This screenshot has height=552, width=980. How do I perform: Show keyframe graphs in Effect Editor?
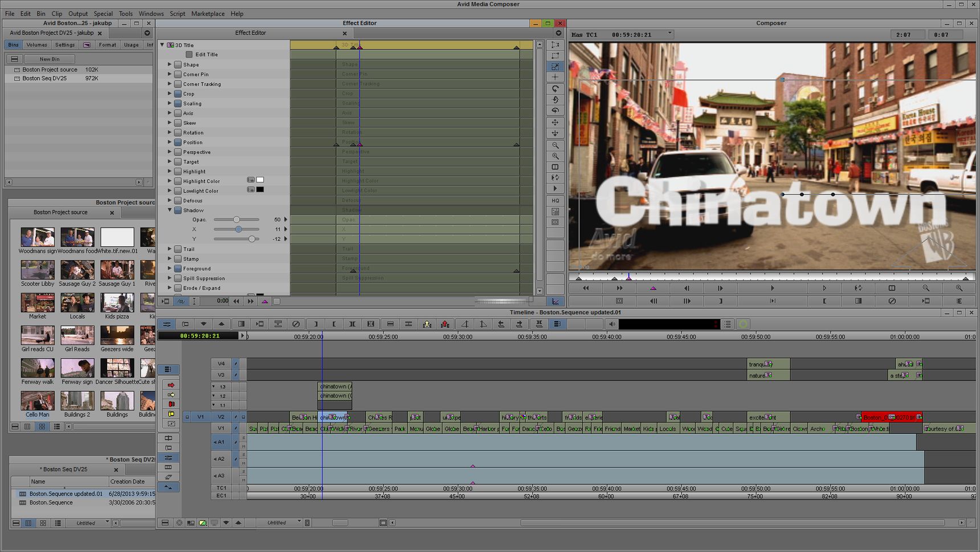point(555,301)
